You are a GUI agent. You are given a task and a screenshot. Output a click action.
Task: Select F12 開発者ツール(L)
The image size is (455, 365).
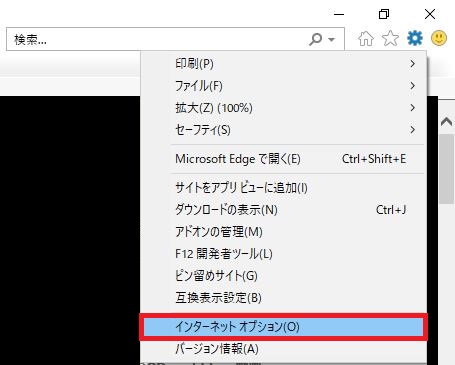tap(283, 254)
